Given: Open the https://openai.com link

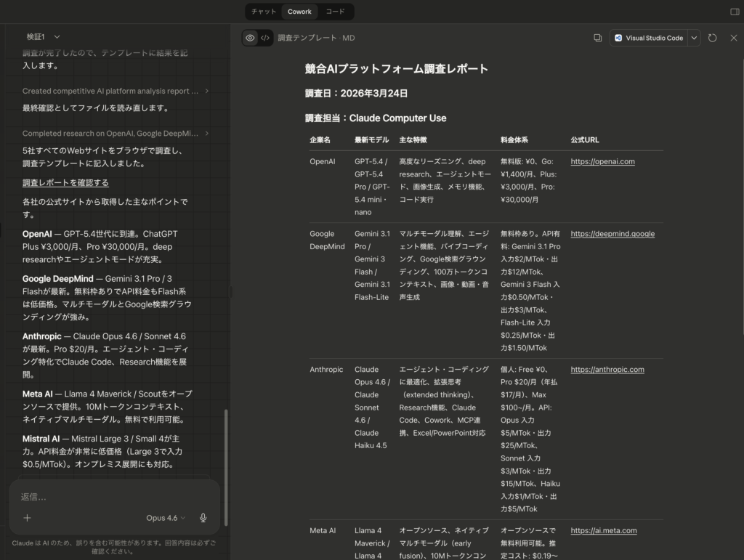Looking at the screenshot, I should pyautogui.click(x=602, y=161).
